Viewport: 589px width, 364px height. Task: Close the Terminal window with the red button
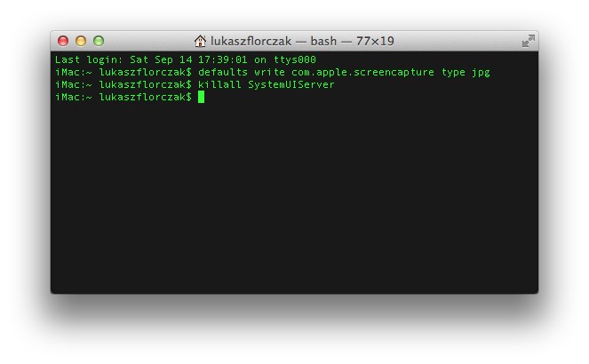(63, 41)
